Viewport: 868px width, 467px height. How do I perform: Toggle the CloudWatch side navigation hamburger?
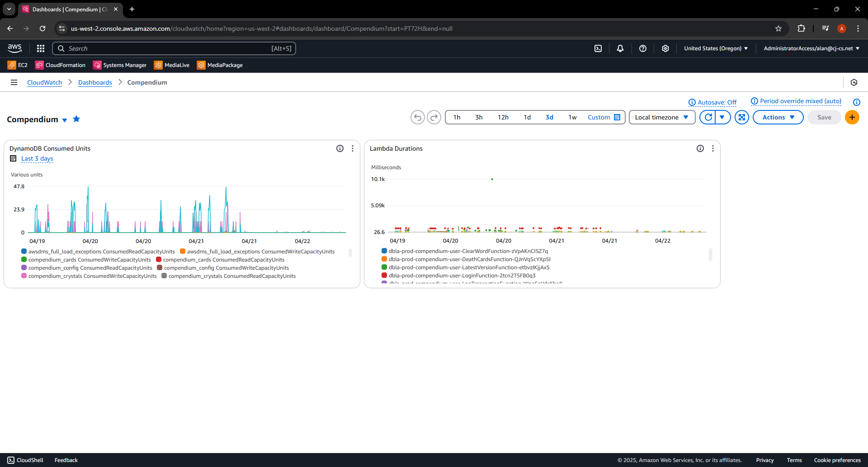(x=14, y=82)
